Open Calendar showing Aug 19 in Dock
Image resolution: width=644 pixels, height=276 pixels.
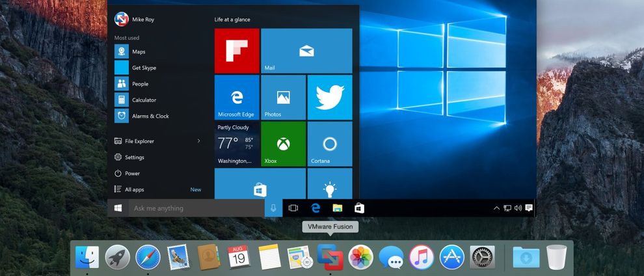pos(239,257)
